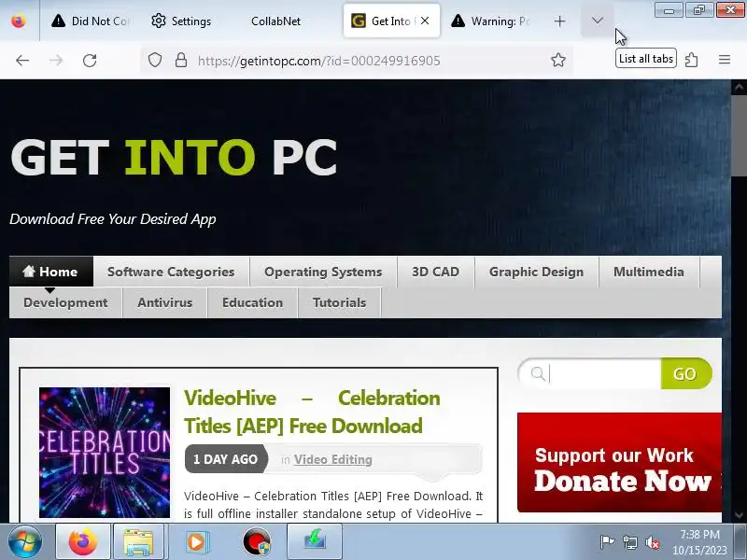Open the Tutorials category
Viewport: 747px width, 560px height.
[x=339, y=302]
